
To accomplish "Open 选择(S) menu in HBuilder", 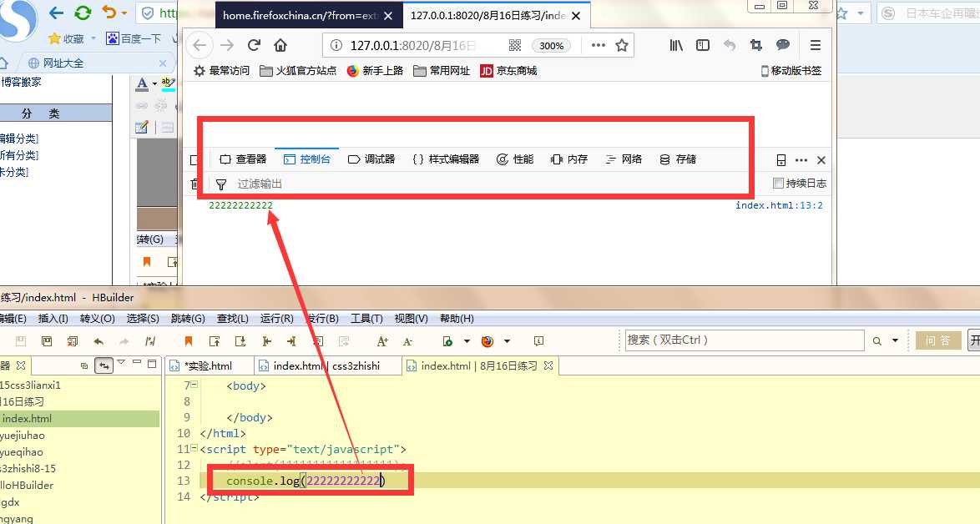I will (143, 319).
